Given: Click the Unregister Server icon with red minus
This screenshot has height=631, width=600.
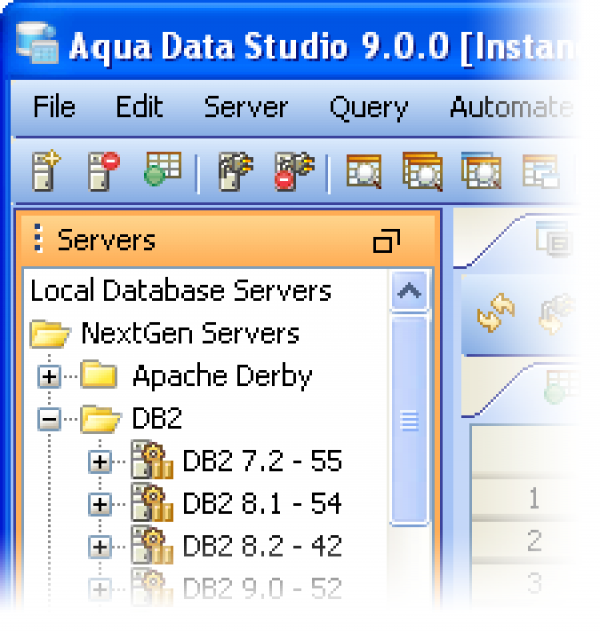Looking at the screenshot, I should (x=104, y=171).
